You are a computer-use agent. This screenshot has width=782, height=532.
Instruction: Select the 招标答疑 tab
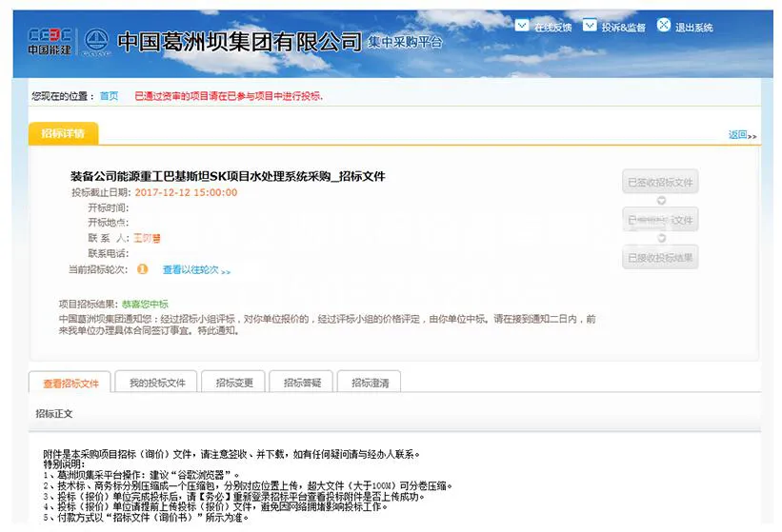pos(302,383)
